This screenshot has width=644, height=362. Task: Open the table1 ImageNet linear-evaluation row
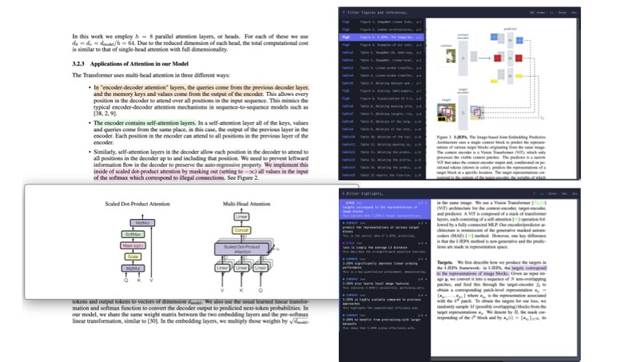[x=382, y=61]
